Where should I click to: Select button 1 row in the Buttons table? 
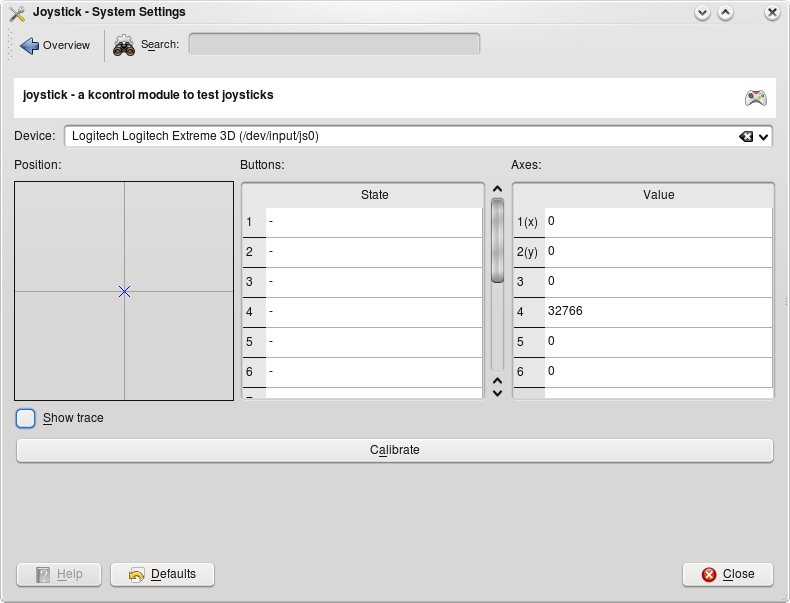click(373, 222)
